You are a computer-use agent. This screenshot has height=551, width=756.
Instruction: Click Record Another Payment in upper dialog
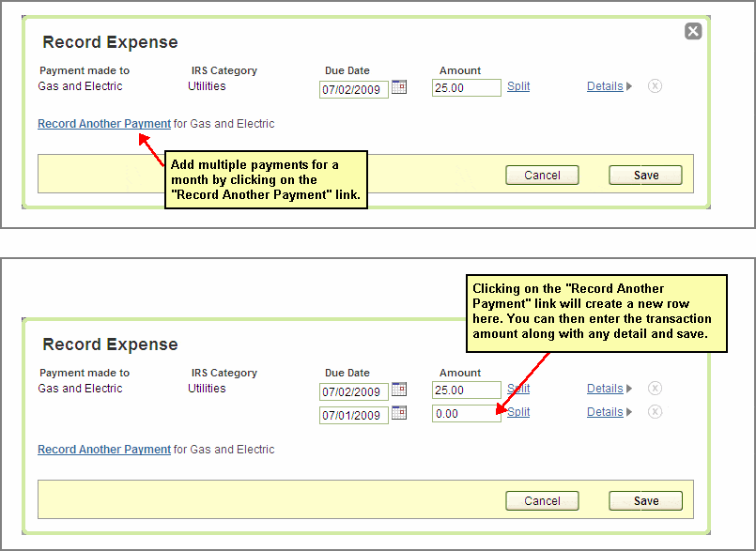[x=104, y=124]
